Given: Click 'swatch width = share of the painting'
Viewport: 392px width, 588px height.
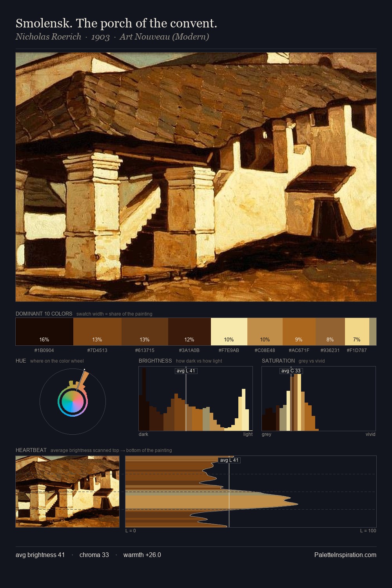Looking at the screenshot, I should click(114, 314).
